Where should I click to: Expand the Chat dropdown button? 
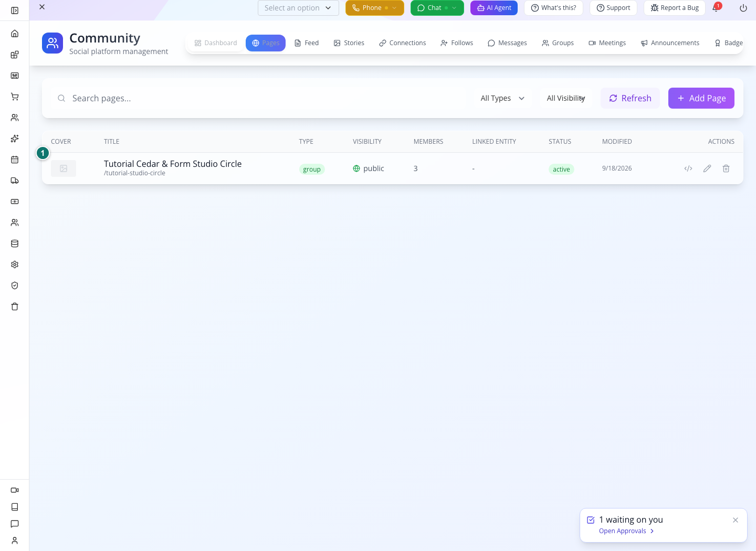point(437,8)
